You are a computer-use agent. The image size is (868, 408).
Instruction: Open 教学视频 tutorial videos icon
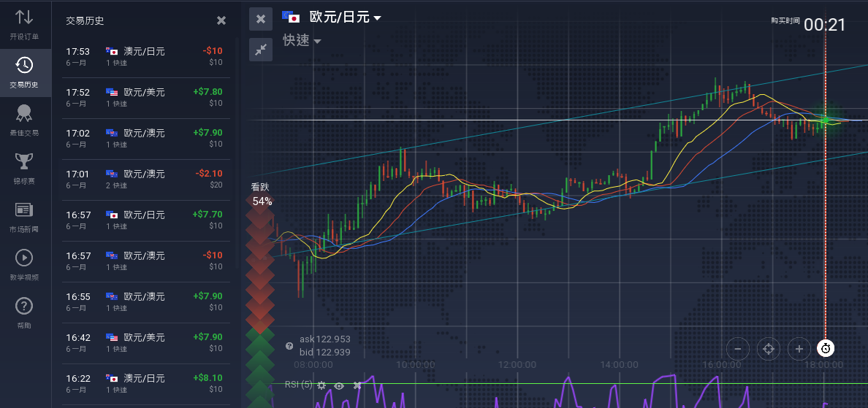coord(24,264)
